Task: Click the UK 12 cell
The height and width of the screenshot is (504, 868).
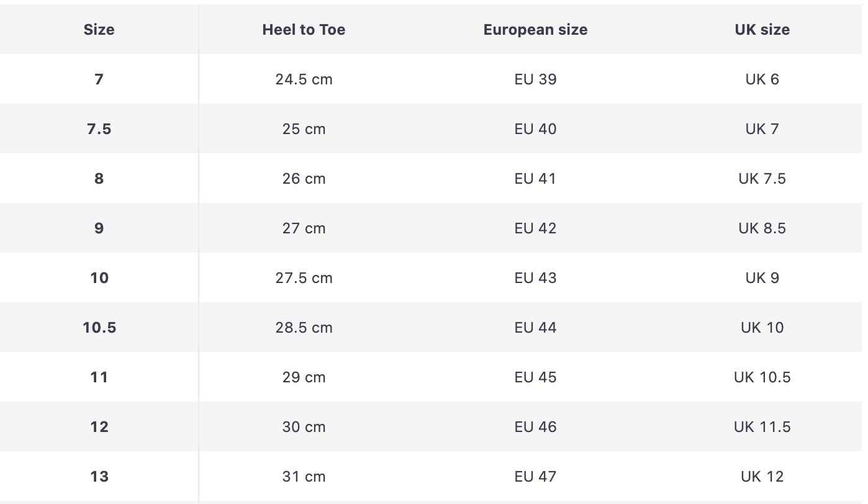Action: pos(762,476)
